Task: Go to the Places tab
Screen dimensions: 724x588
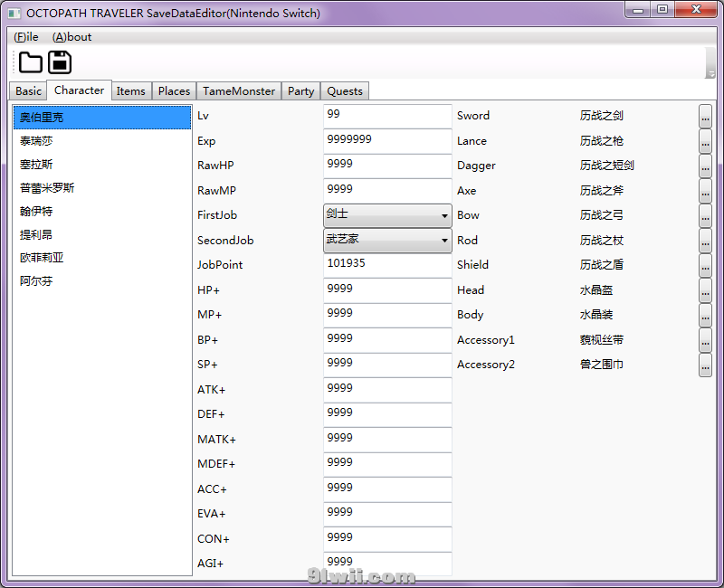Action: click(174, 91)
